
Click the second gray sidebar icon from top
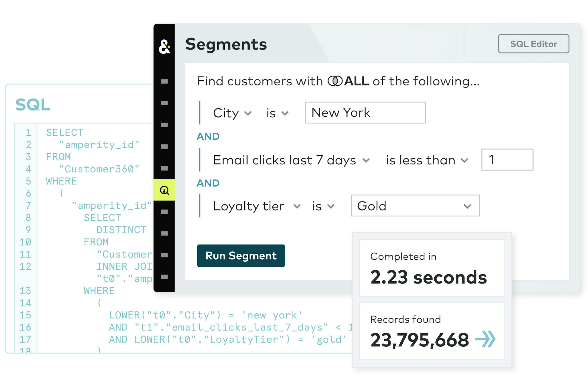164,103
